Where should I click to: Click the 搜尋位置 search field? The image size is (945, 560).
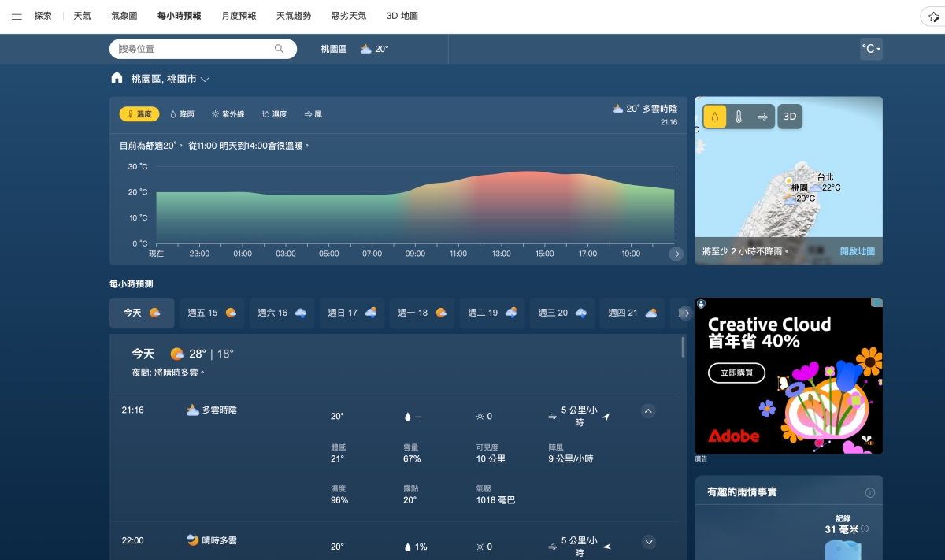point(197,49)
